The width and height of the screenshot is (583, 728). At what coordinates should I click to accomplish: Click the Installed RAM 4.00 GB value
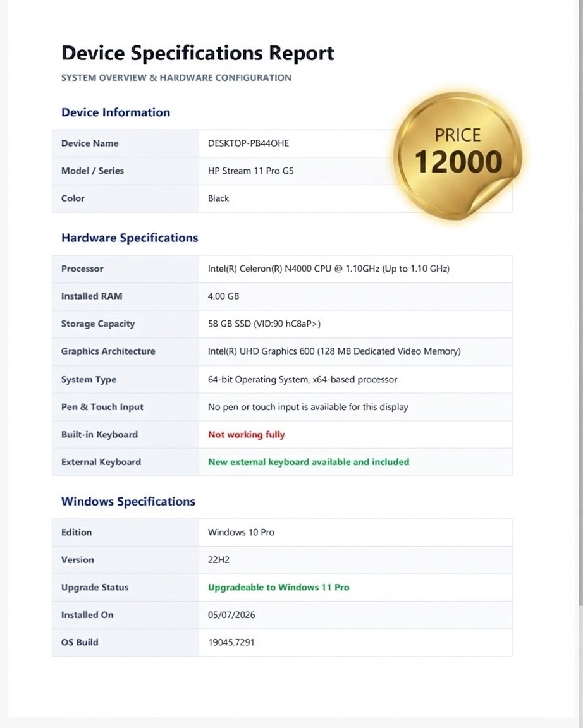pyautogui.click(x=223, y=296)
